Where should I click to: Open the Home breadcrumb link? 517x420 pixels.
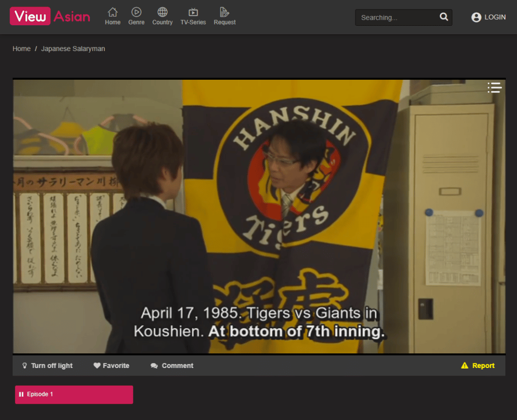click(21, 48)
